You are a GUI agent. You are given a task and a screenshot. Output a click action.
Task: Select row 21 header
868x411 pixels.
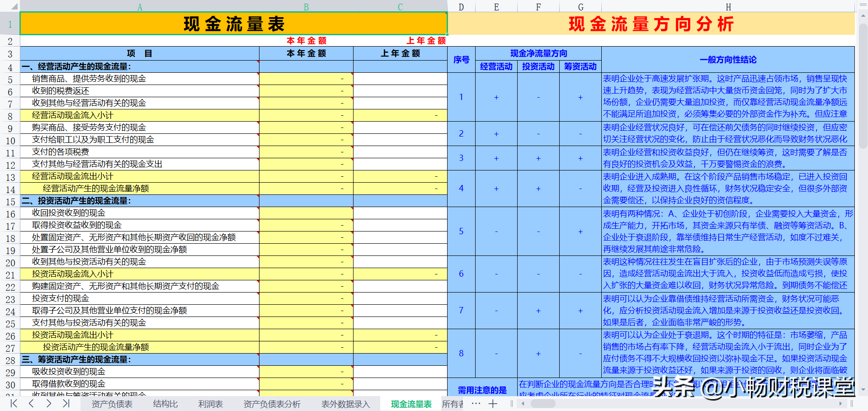[10, 274]
